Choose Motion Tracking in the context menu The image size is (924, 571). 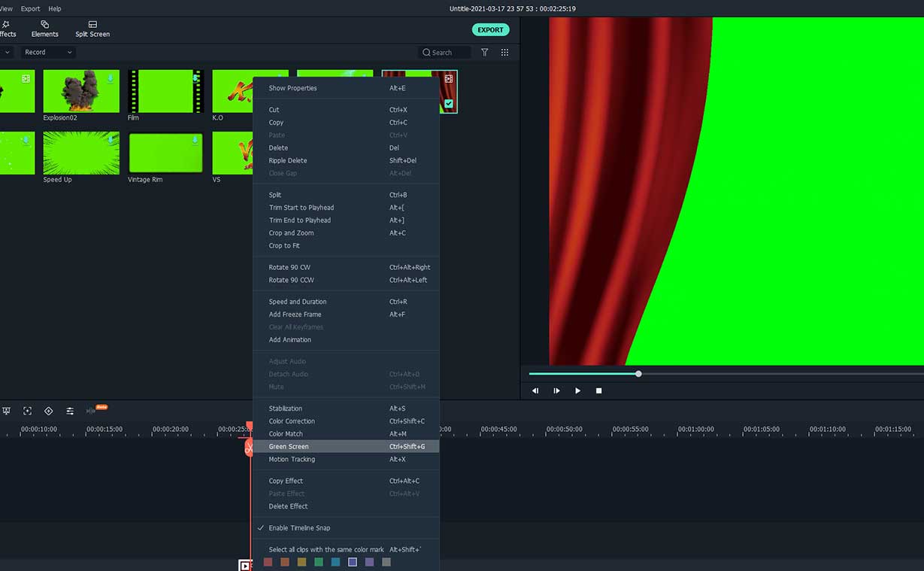292,460
